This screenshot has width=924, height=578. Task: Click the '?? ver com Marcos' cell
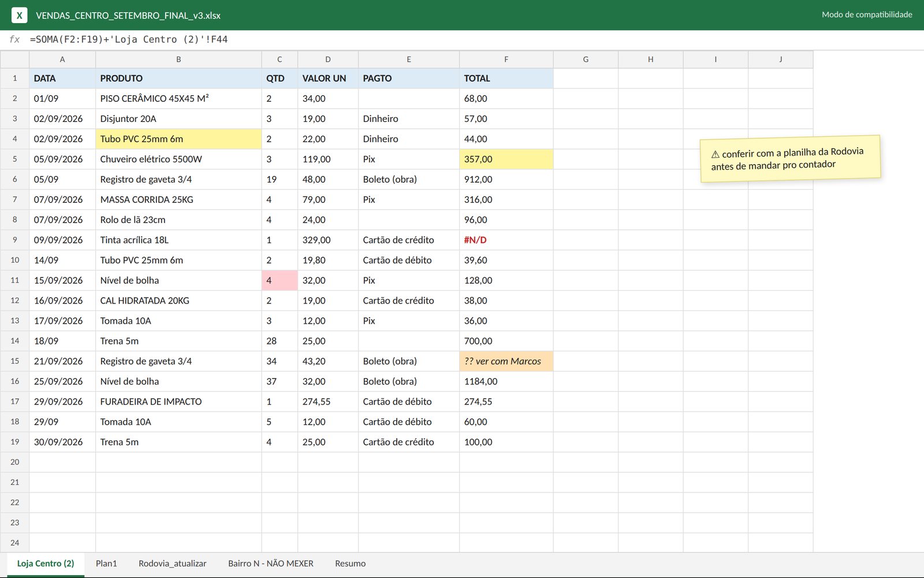click(506, 361)
